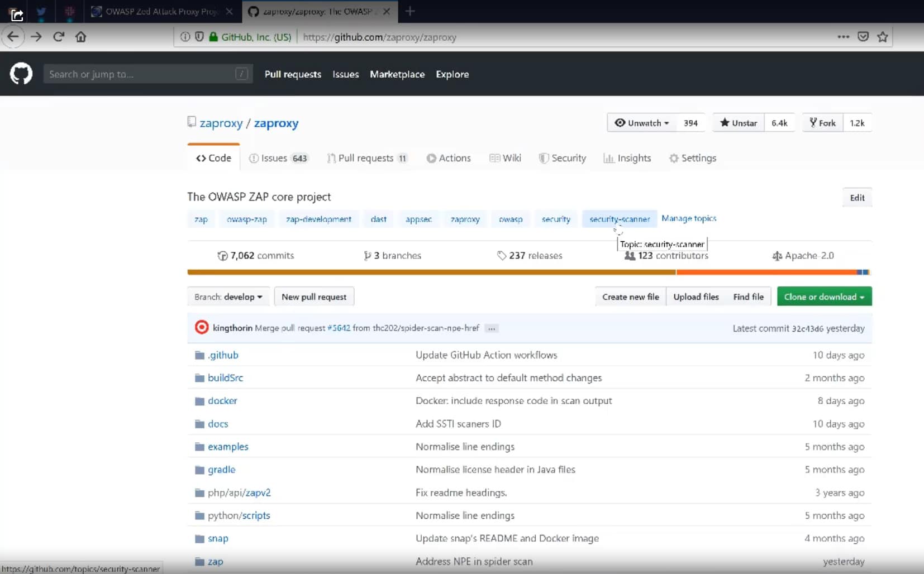The height and width of the screenshot is (574, 924).
Task: Open the security-scanner topic tag
Action: (620, 219)
